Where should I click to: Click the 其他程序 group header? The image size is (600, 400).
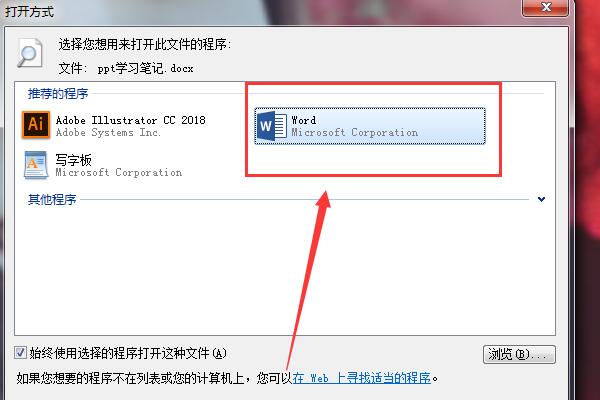click(52, 199)
